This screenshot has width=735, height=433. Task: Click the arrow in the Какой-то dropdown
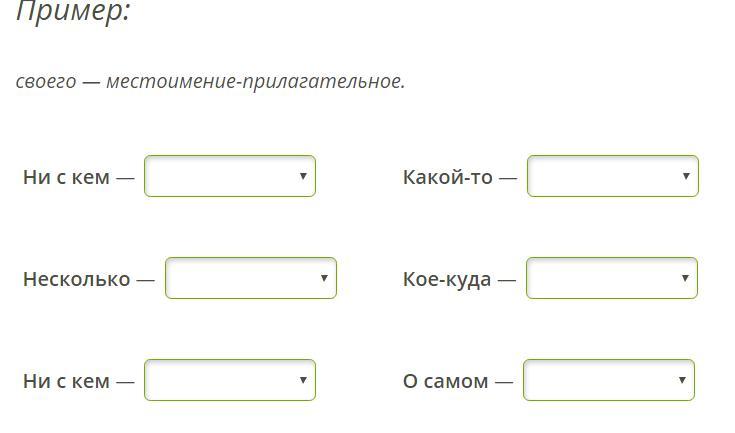[x=686, y=176]
